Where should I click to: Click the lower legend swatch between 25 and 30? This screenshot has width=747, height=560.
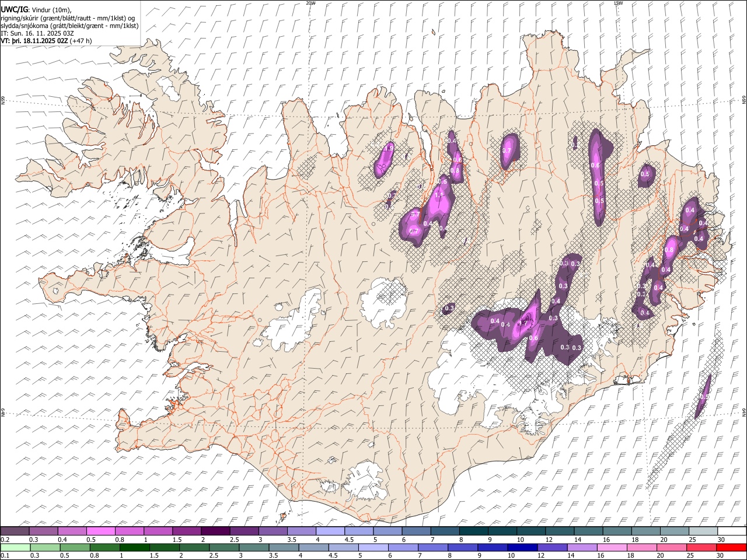pos(702,548)
